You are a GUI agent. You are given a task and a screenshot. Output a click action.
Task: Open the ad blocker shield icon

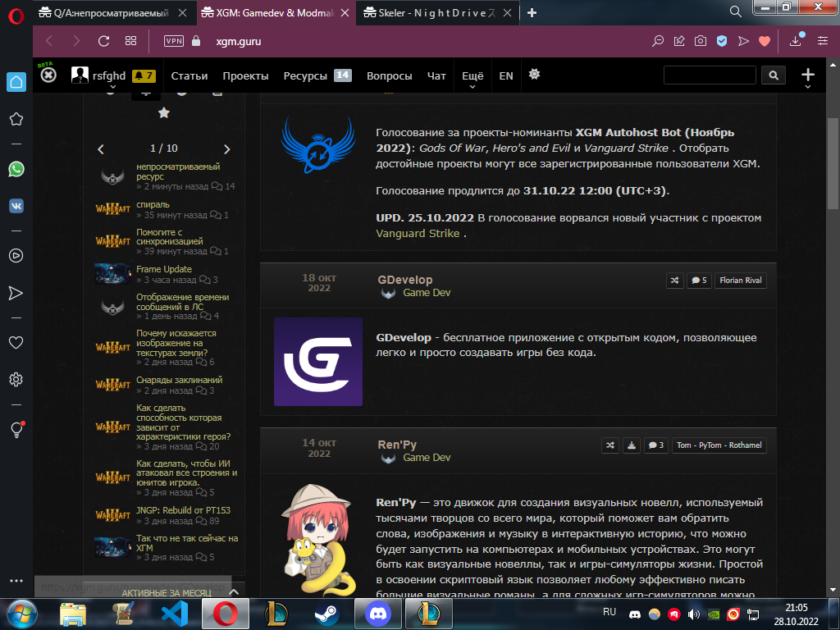722,41
